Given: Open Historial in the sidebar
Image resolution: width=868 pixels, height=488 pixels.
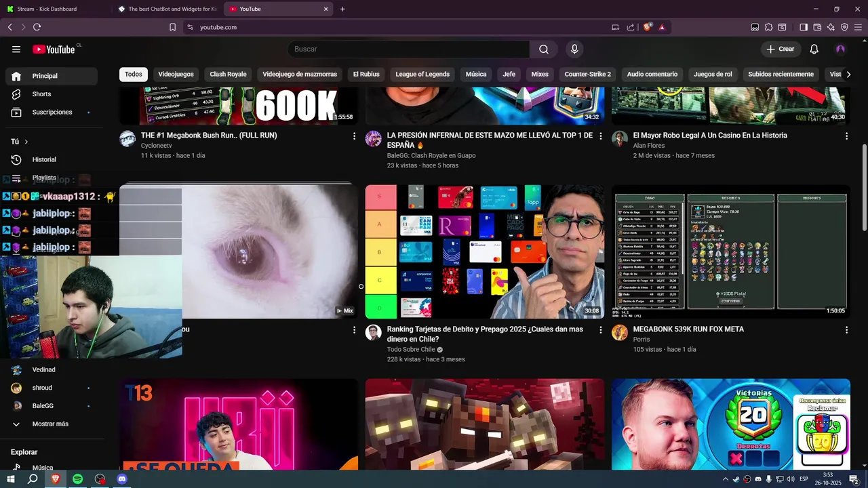Looking at the screenshot, I should pyautogui.click(x=52, y=159).
